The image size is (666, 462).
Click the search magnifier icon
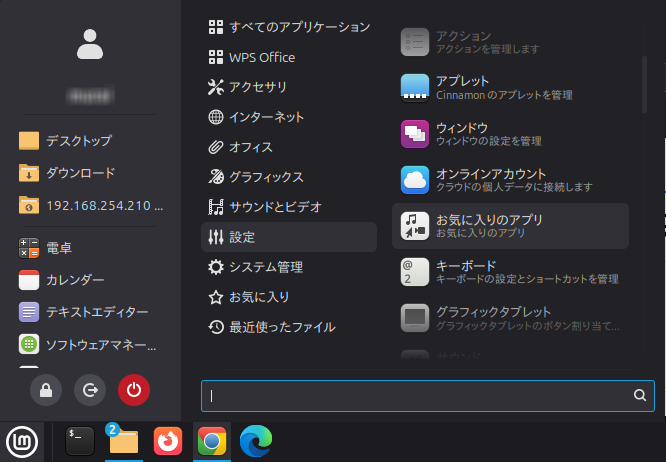click(x=640, y=395)
